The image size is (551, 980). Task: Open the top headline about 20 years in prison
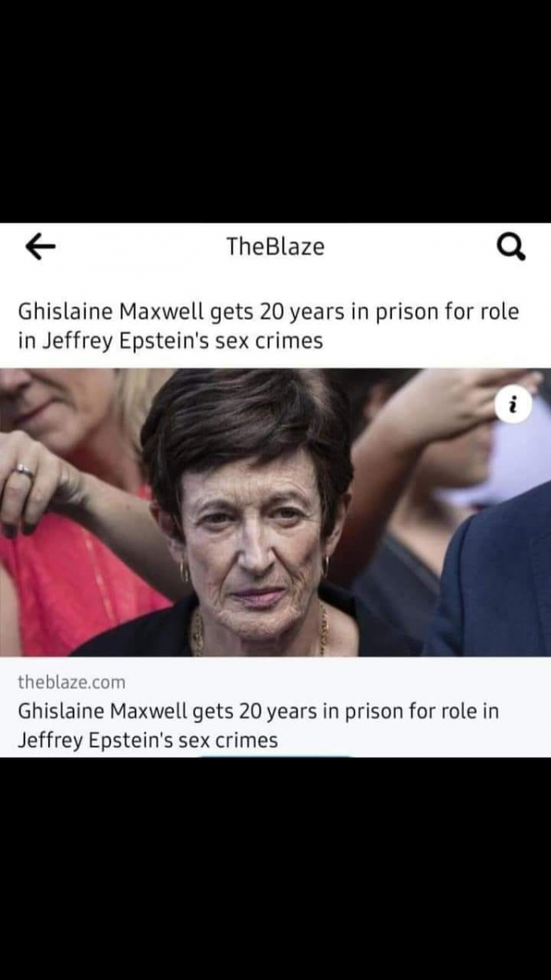(x=269, y=327)
